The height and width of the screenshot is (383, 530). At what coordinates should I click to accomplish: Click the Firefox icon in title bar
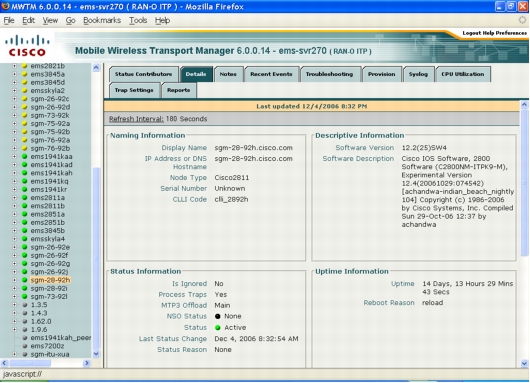click(x=5, y=6)
